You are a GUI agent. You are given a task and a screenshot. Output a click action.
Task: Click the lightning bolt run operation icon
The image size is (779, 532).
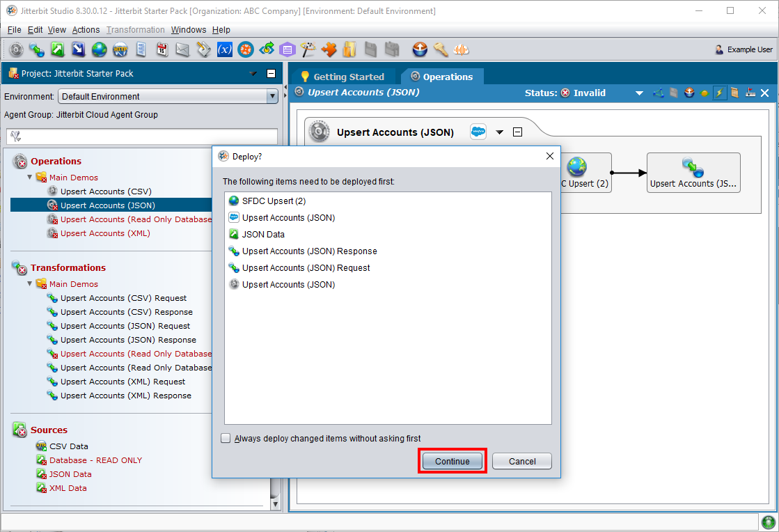(719, 93)
